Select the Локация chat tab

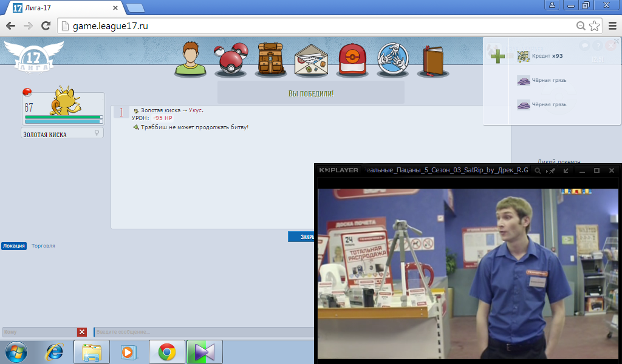13,246
